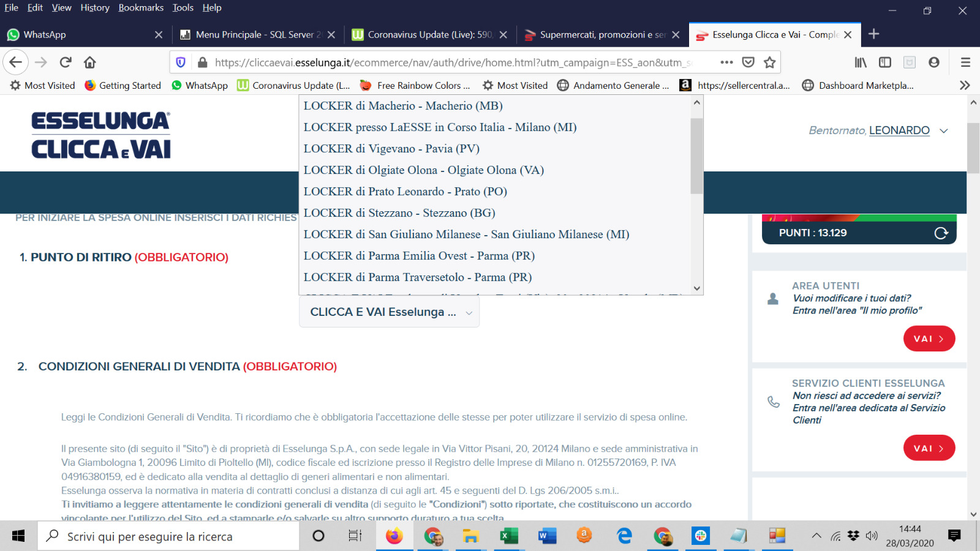Screen dimensions: 980x551
Task: Open Firefox hamburger application menu
Action: tap(965, 62)
